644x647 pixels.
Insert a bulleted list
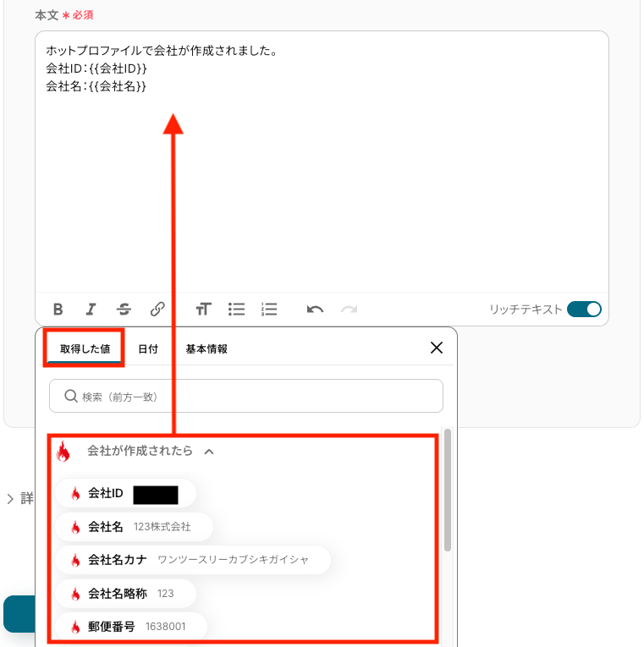pyautogui.click(x=237, y=309)
